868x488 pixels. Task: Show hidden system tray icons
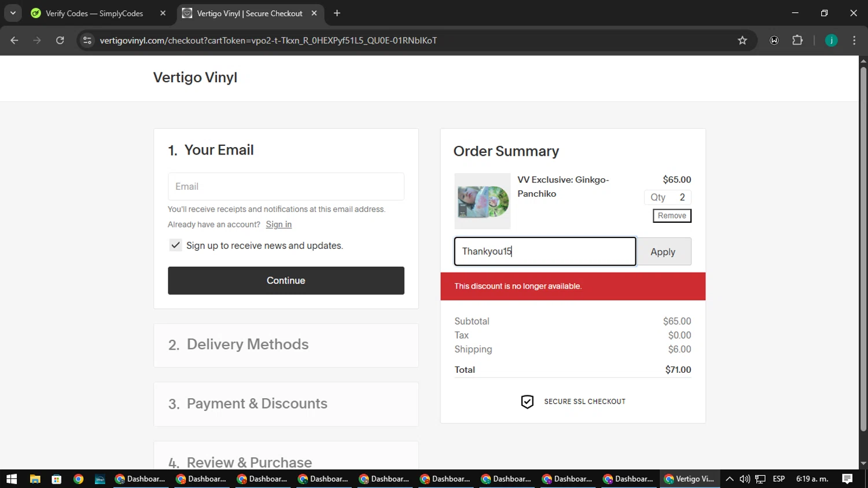(x=729, y=479)
